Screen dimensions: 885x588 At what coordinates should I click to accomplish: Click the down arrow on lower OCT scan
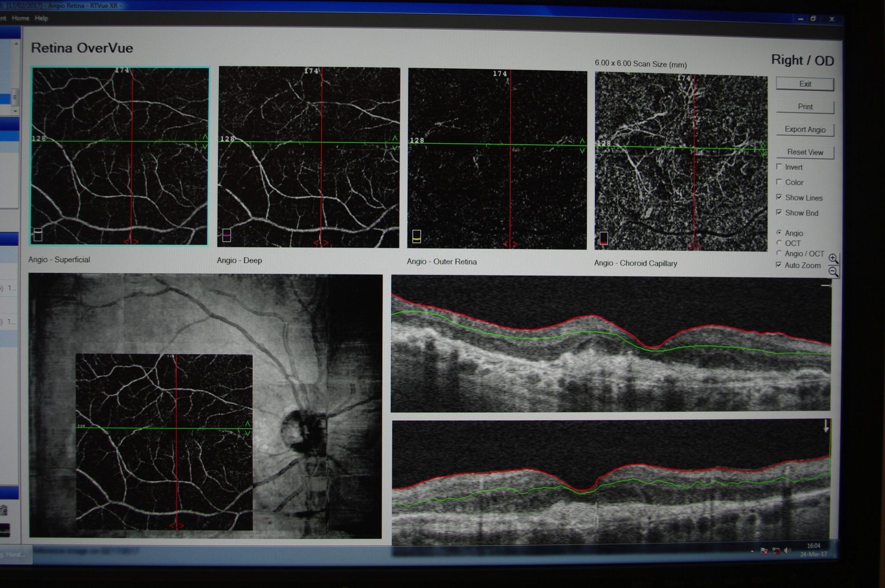point(826,426)
